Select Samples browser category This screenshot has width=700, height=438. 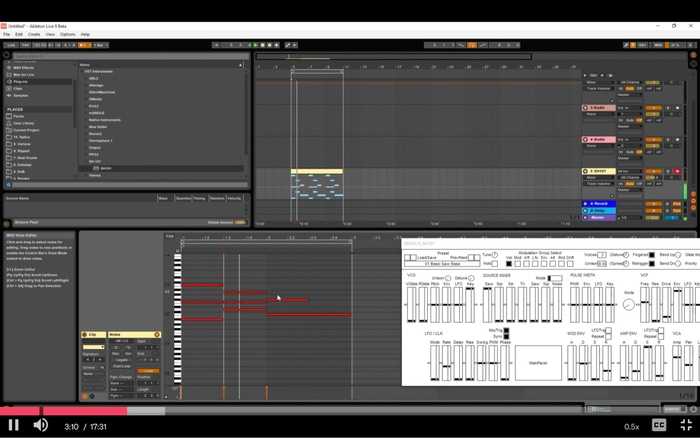point(21,96)
